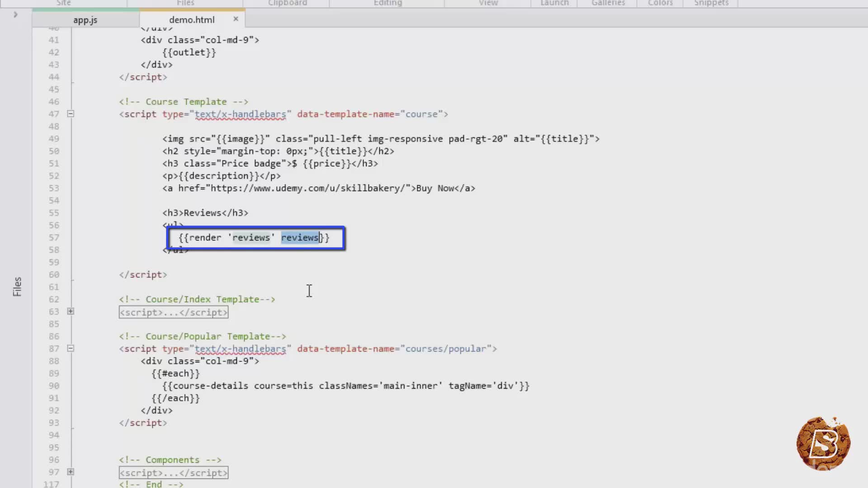The width and height of the screenshot is (868, 488).
Task: Open the Site ribbon group label
Action: (x=64, y=3)
